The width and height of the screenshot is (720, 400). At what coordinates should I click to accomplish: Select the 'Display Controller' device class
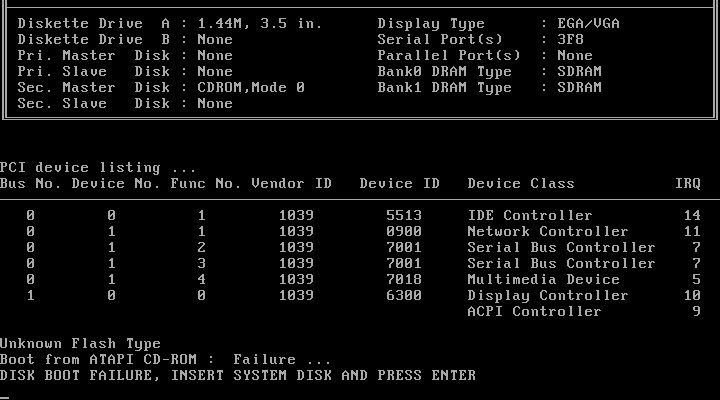548,296
